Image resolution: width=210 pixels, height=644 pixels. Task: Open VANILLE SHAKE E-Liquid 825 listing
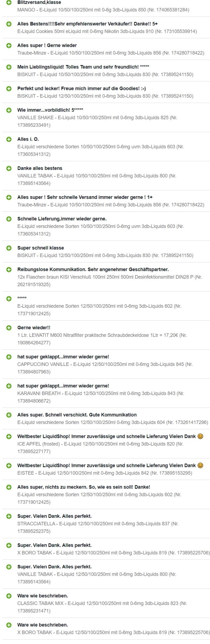click(97, 121)
